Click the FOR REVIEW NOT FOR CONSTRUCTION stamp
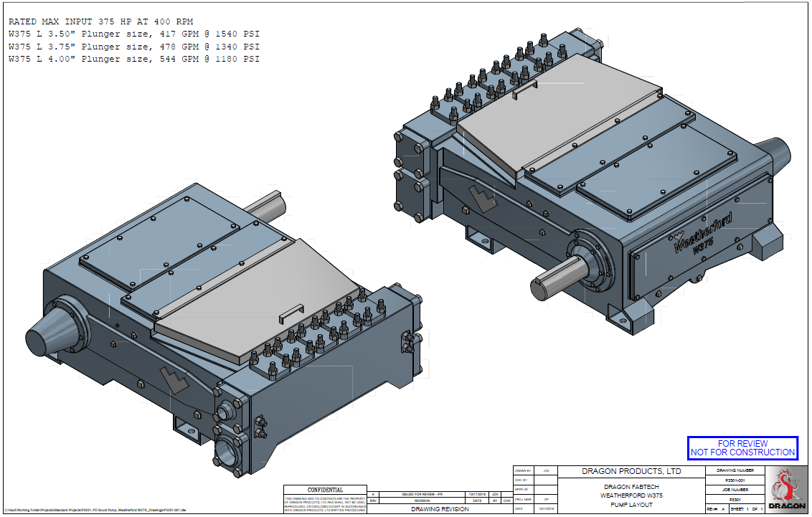The width and height of the screenshot is (812, 517). click(x=742, y=448)
